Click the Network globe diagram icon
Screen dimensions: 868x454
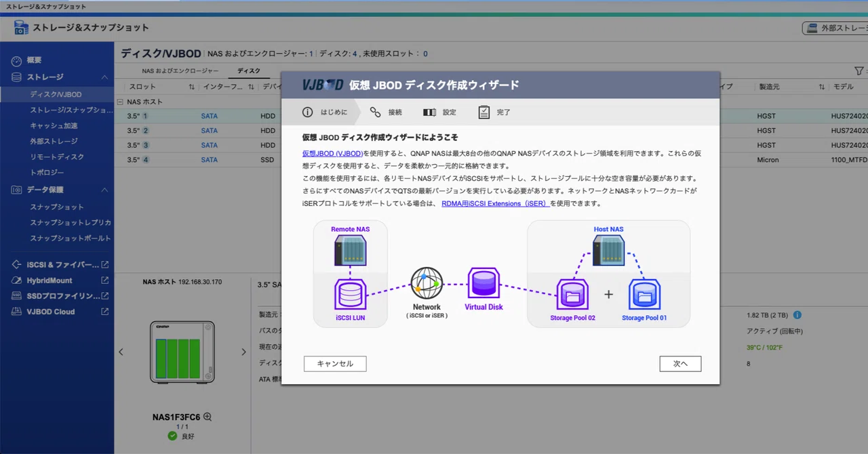[427, 283]
